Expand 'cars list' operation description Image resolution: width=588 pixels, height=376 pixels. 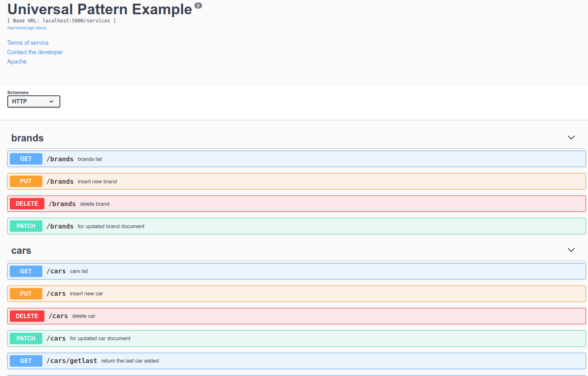(79, 271)
